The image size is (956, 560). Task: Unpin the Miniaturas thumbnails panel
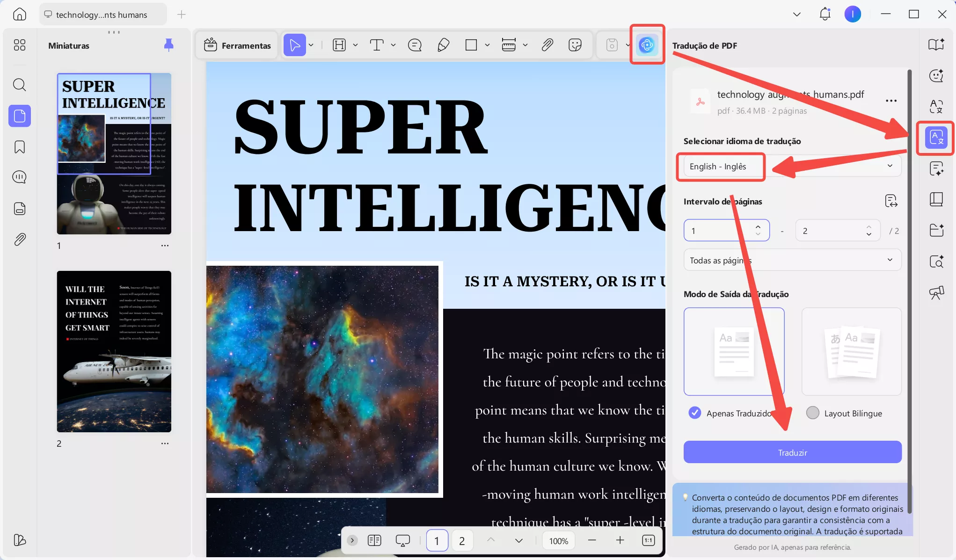(x=169, y=45)
